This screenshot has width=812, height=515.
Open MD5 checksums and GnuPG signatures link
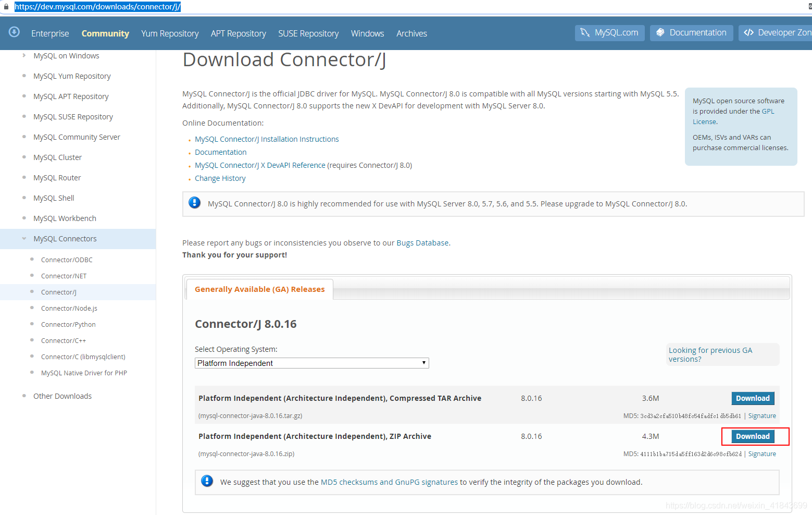coord(389,482)
